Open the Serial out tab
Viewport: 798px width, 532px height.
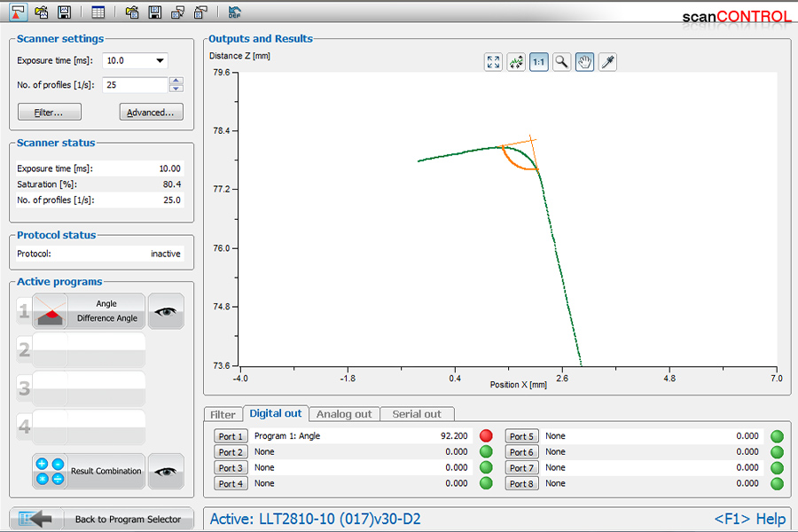click(417, 414)
